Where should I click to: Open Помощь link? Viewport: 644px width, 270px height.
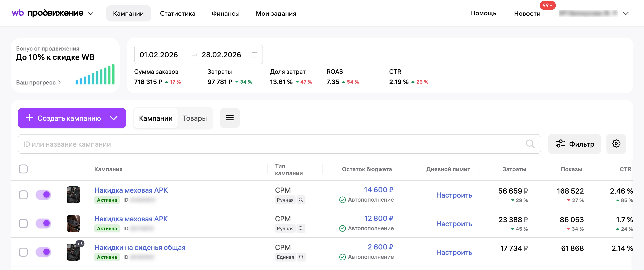click(x=483, y=13)
